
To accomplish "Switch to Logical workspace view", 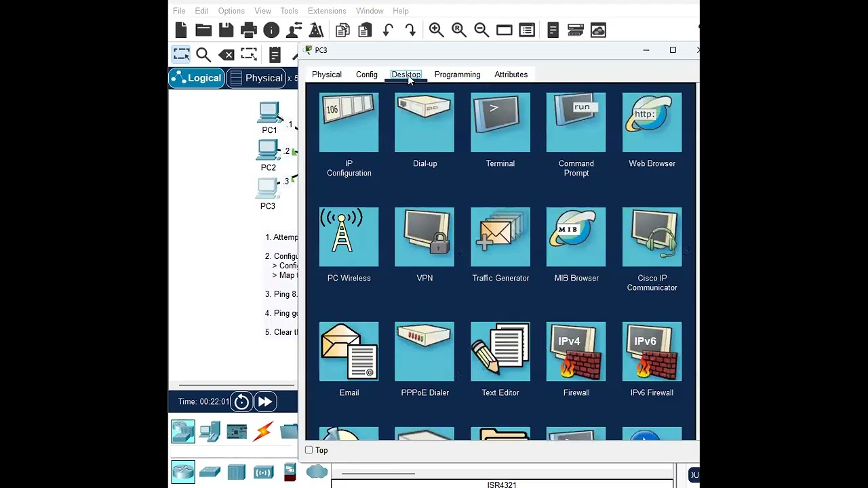I will (x=197, y=78).
